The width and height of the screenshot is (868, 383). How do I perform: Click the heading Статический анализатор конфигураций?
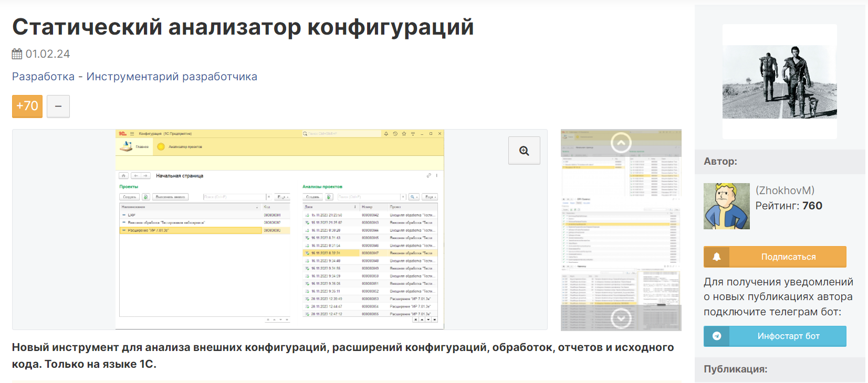click(x=243, y=27)
